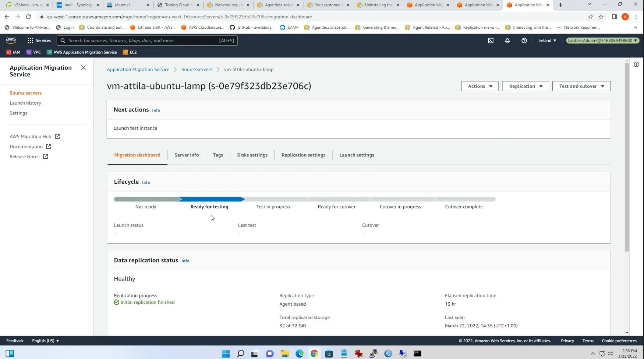
Task: Open the Services grid menu
Action: [39, 41]
